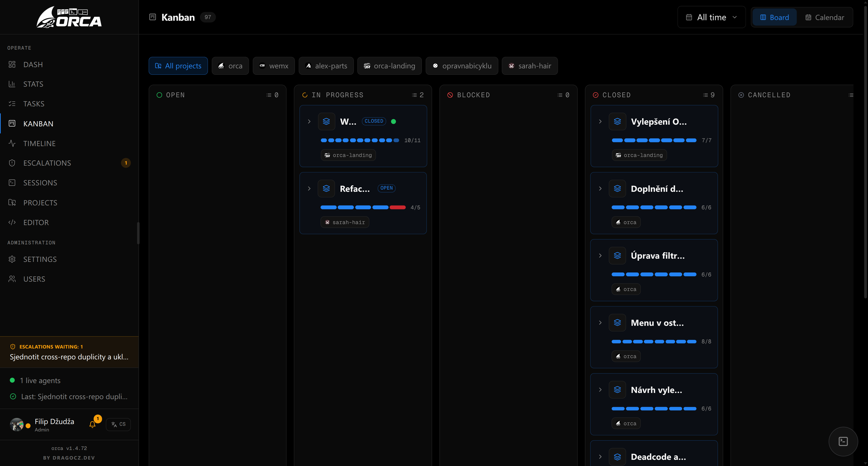Click the OPEN column circle status icon
868x466 pixels.
159,95
